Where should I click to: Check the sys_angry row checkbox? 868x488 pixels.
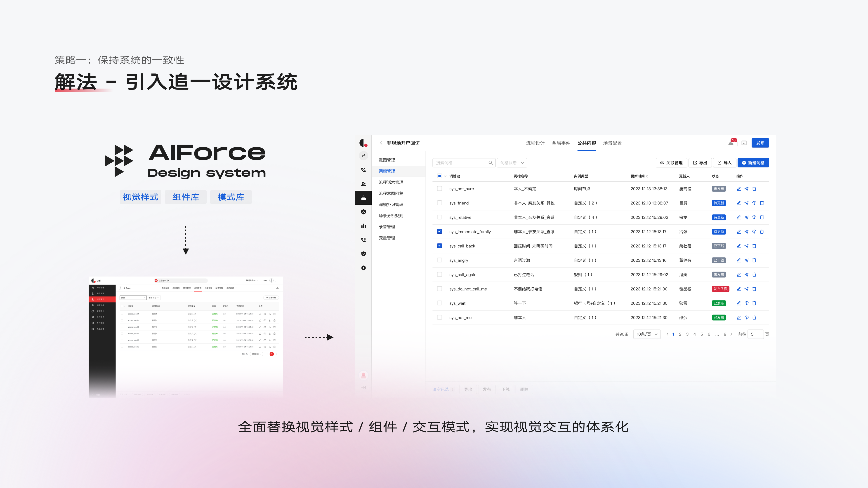[439, 260]
